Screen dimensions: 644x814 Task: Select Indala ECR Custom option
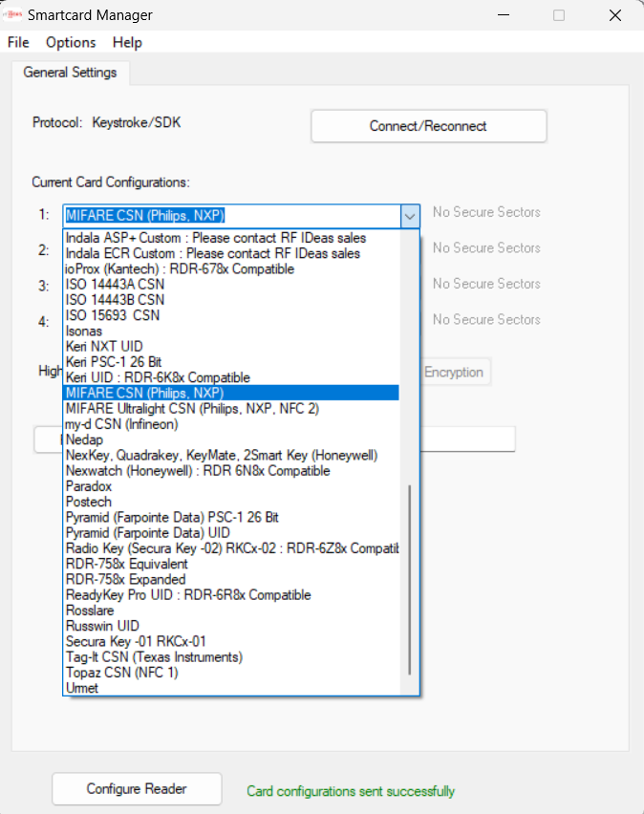[x=231, y=253]
